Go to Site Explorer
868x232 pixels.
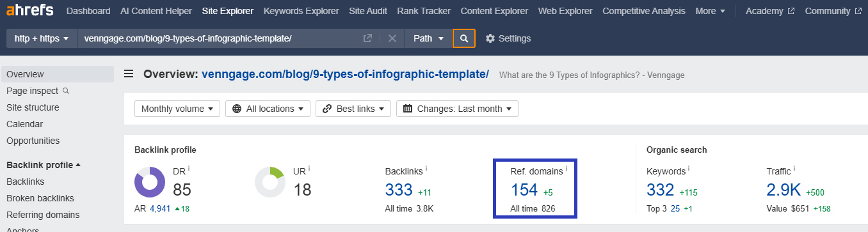pyautogui.click(x=228, y=11)
